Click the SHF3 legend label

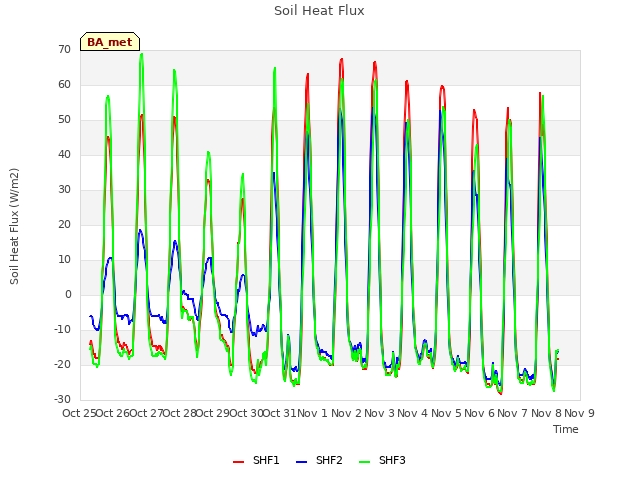392,460
